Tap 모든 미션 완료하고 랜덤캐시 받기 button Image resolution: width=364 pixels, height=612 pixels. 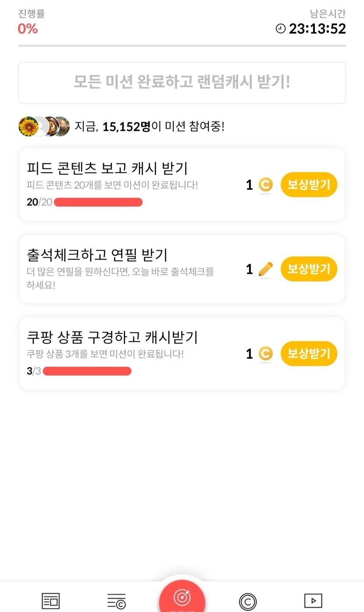(x=182, y=82)
